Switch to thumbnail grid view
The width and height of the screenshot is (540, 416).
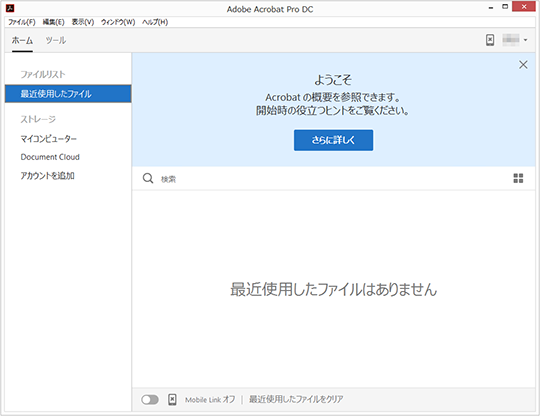point(518,178)
